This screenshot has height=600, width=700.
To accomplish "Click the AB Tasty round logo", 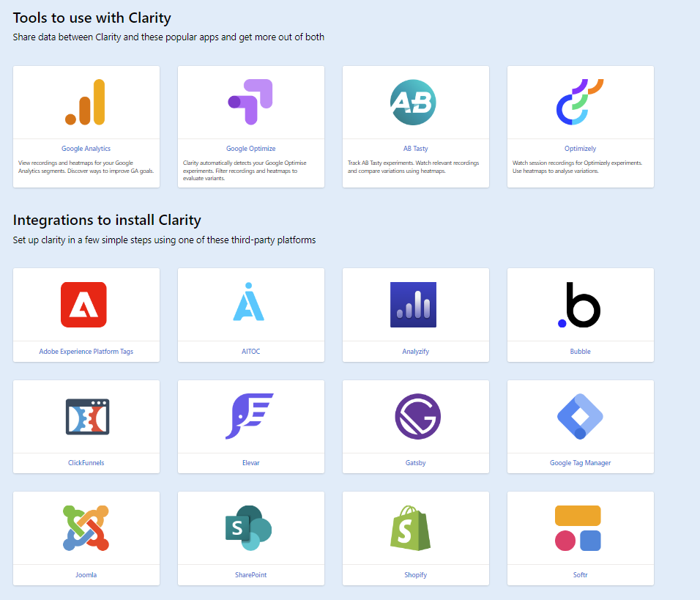I will point(413,103).
